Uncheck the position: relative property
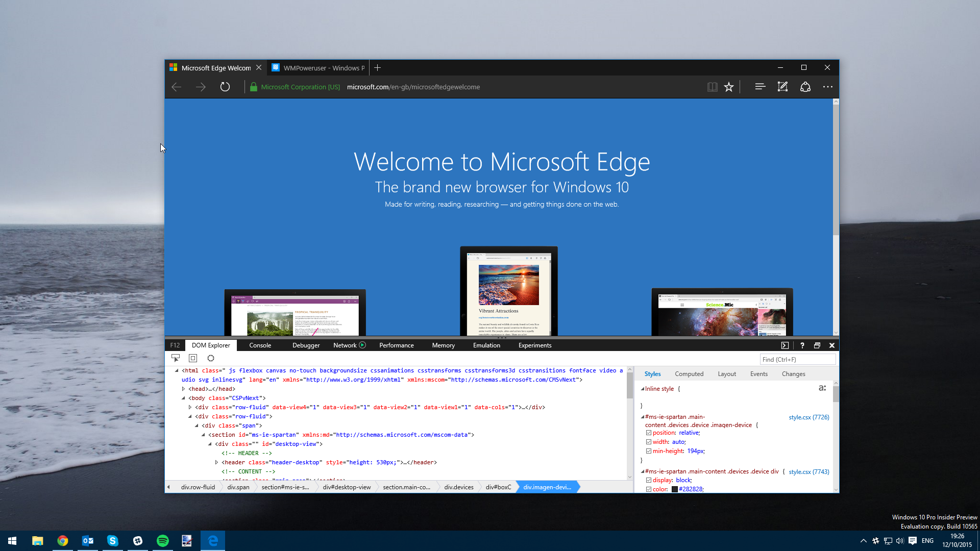 click(649, 433)
